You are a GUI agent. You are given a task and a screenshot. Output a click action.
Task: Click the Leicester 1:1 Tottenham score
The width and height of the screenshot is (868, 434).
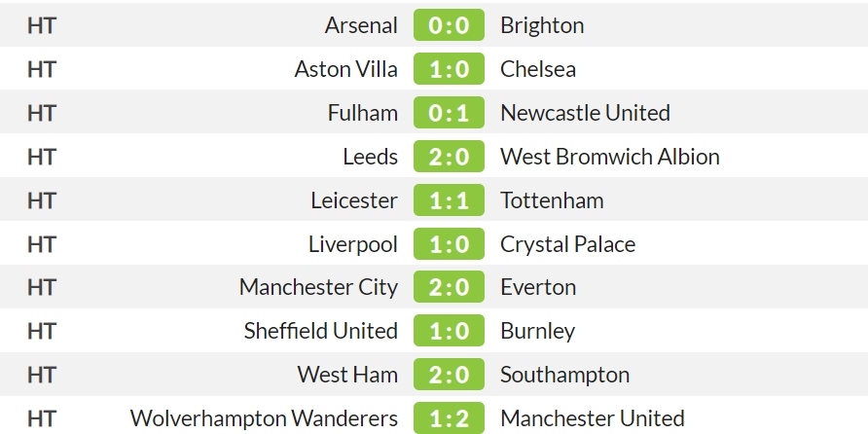point(449,199)
